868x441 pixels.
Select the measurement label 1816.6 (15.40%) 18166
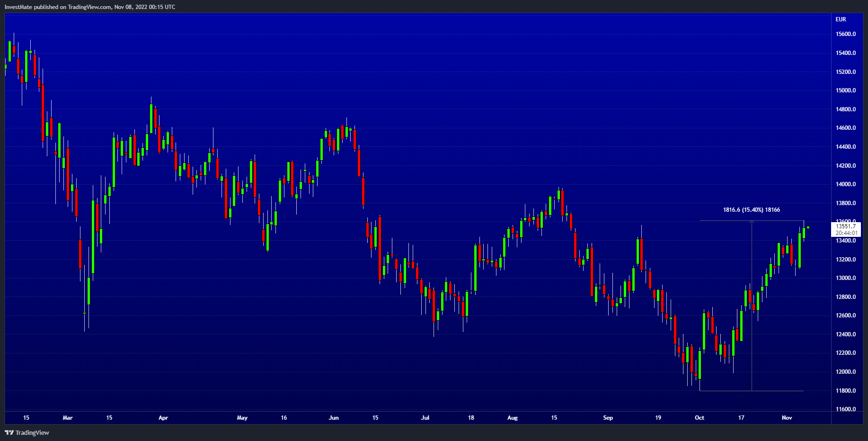[x=752, y=210]
